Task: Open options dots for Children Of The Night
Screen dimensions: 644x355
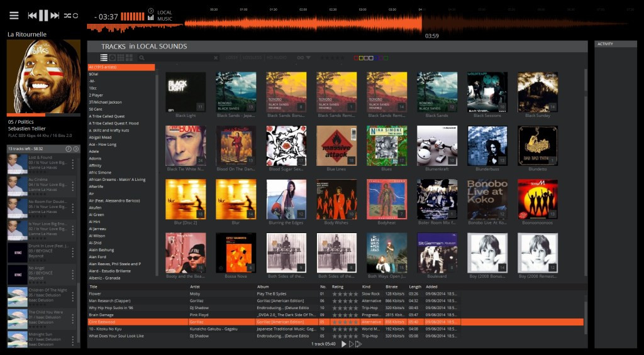Action: pyautogui.click(x=73, y=297)
